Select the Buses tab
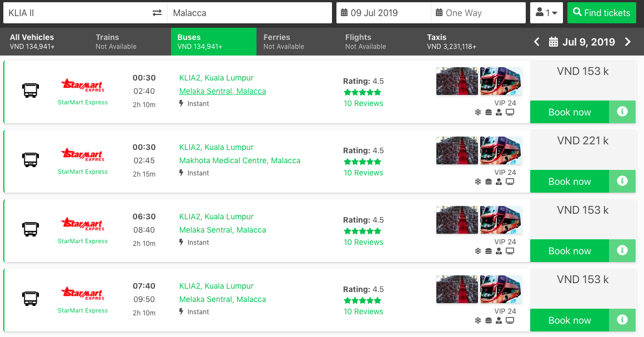 (214, 42)
